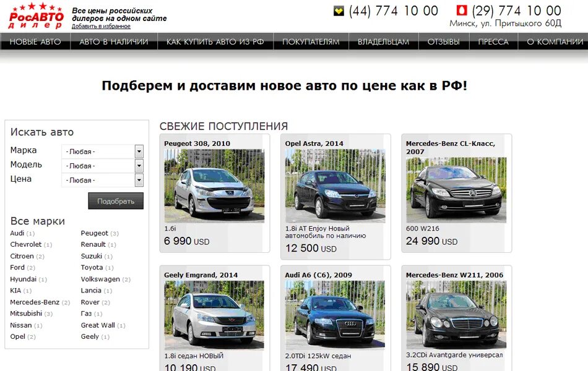Viewport: 588px width, 371px height.
Task: Open the ОТЗЫВЫ menu section
Action: [x=444, y=41]
